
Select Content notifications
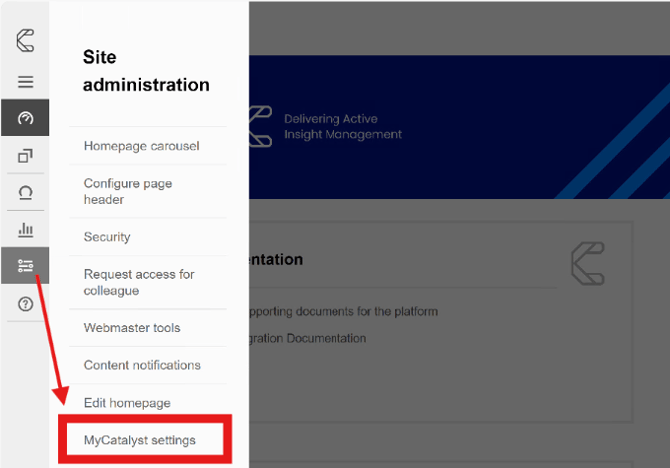(x=142, y=365)
